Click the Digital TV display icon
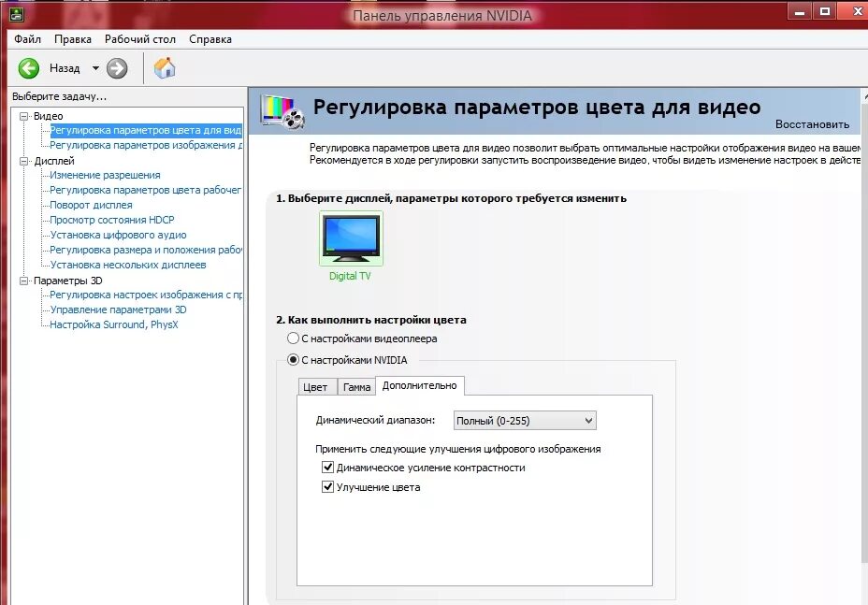 pos(351,238)
